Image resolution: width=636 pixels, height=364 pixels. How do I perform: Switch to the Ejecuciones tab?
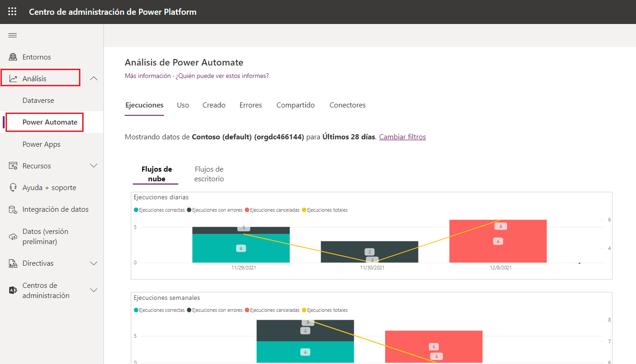coord(145,105)
